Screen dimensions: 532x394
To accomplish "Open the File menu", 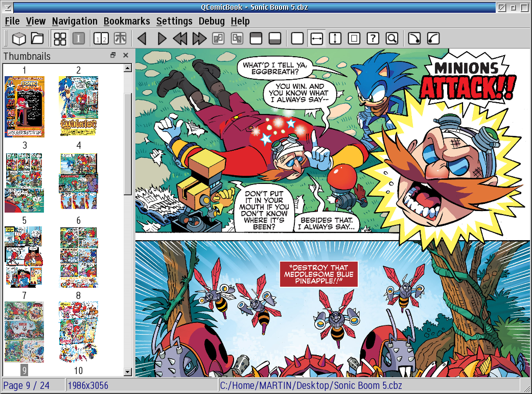I will click(x=12, y=21).
